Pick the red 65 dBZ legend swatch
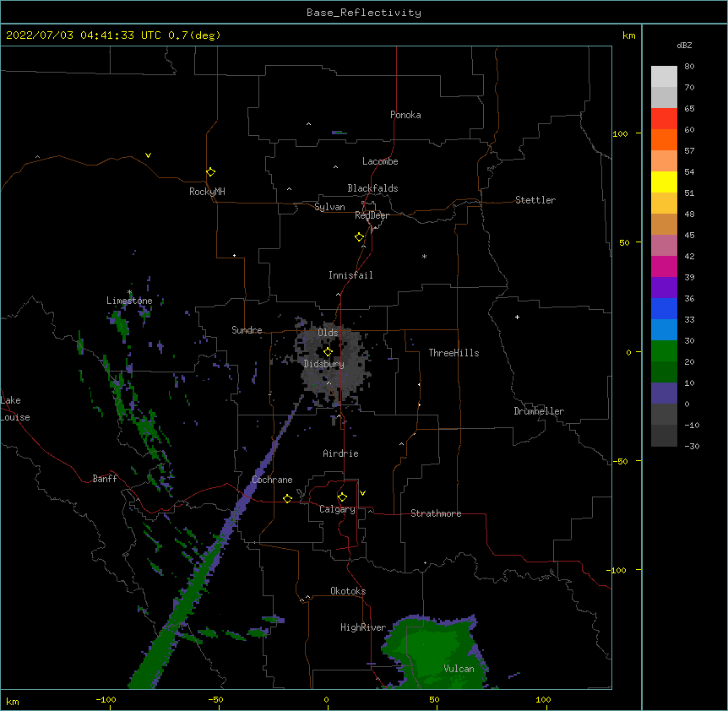Viewport: 728px width, 711px height. 664,119
